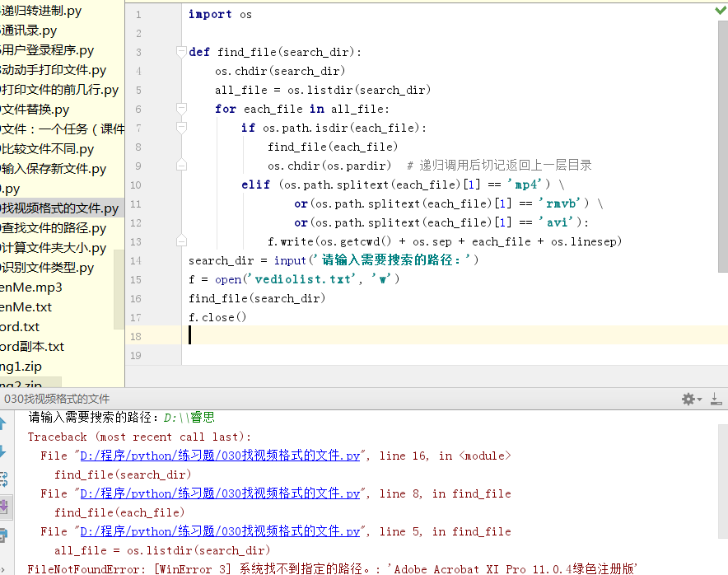Click the editor vertical scrollbar thumb
Screen dimensions: 728x575
(723, 147)
